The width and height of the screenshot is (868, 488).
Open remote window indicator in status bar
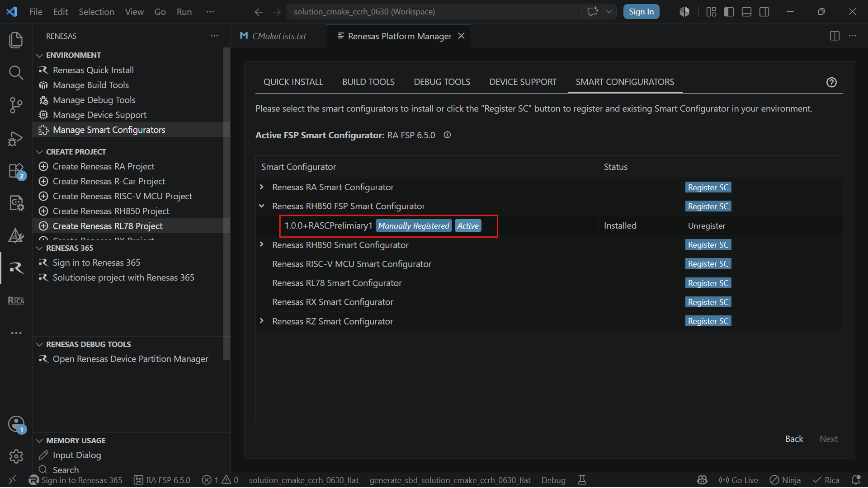click(x=12, y=480)
